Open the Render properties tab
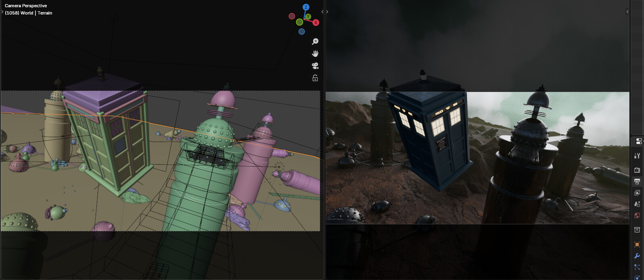The width and height of the screenshot is (644, 280). coord(637,170)
